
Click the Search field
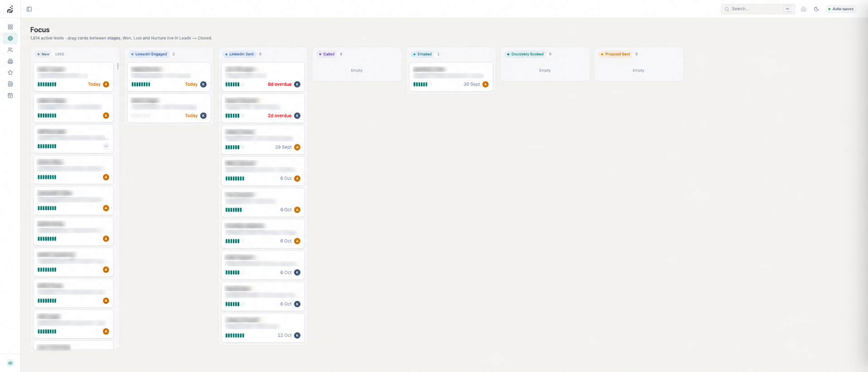pos(757,9)
